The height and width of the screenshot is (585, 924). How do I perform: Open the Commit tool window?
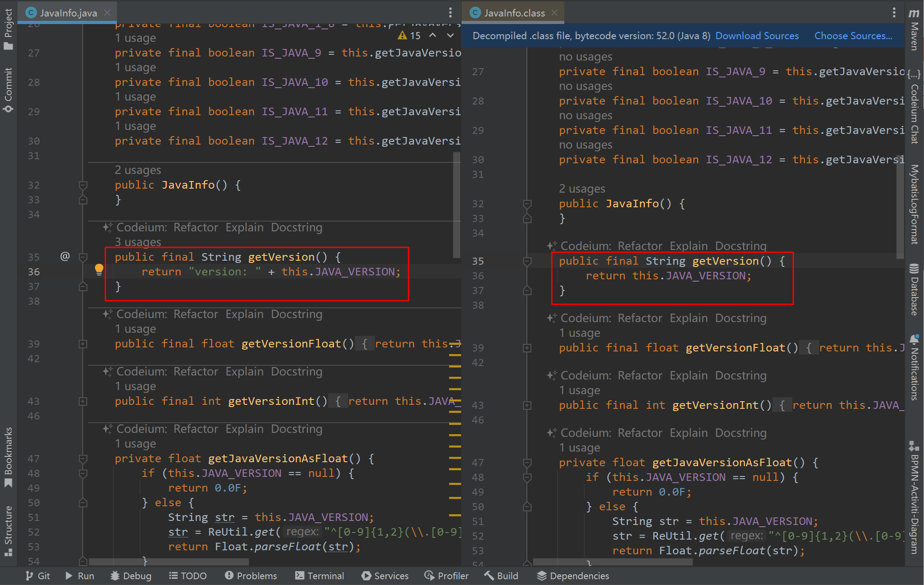point(8,90)
